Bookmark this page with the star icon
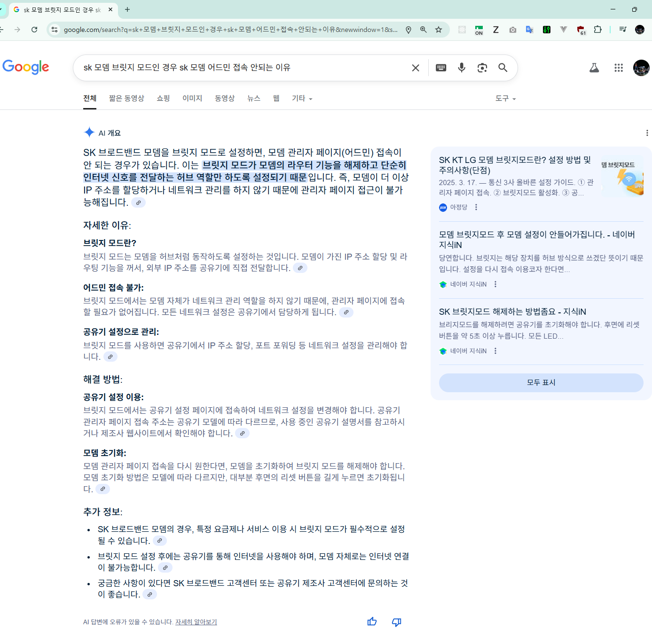Viewport: 652px width, 644px height. coord(439,30)
